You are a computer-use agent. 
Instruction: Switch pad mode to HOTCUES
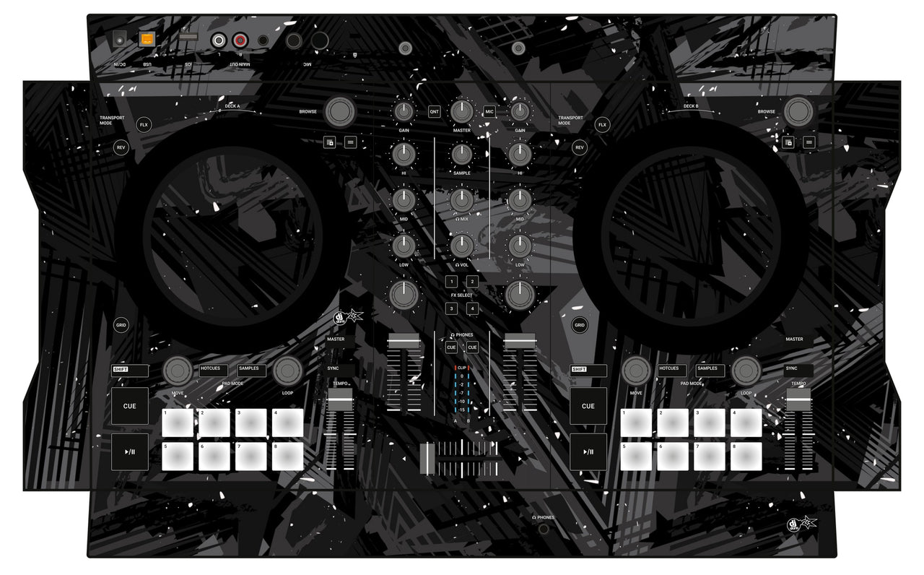click(212, 369)
